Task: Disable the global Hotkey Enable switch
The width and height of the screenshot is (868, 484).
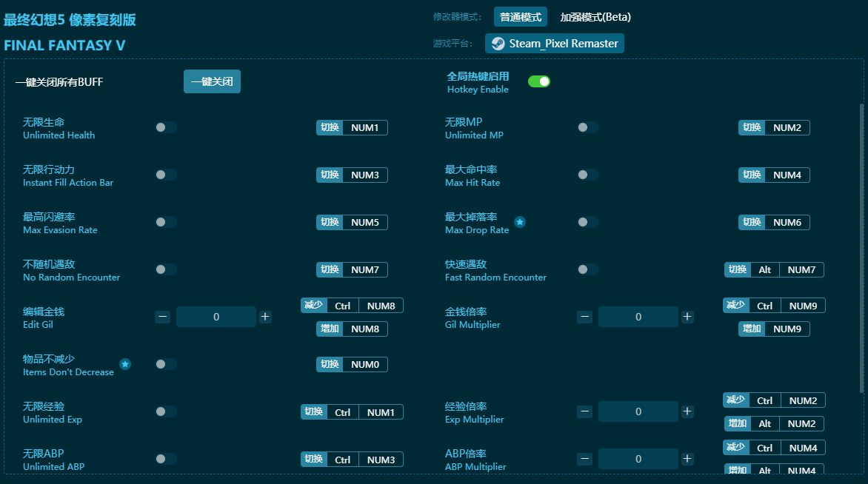Action: (x=538, y=81)
